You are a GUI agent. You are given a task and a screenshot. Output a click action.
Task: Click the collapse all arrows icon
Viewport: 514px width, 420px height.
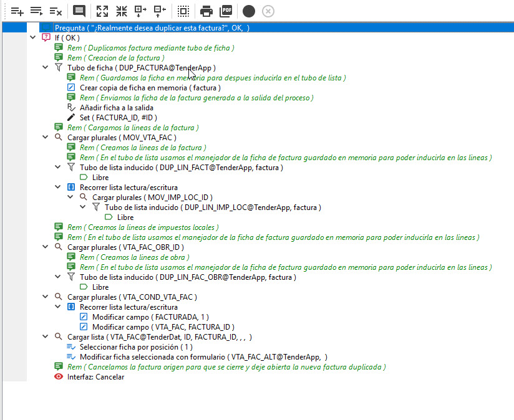coord(122,11)
